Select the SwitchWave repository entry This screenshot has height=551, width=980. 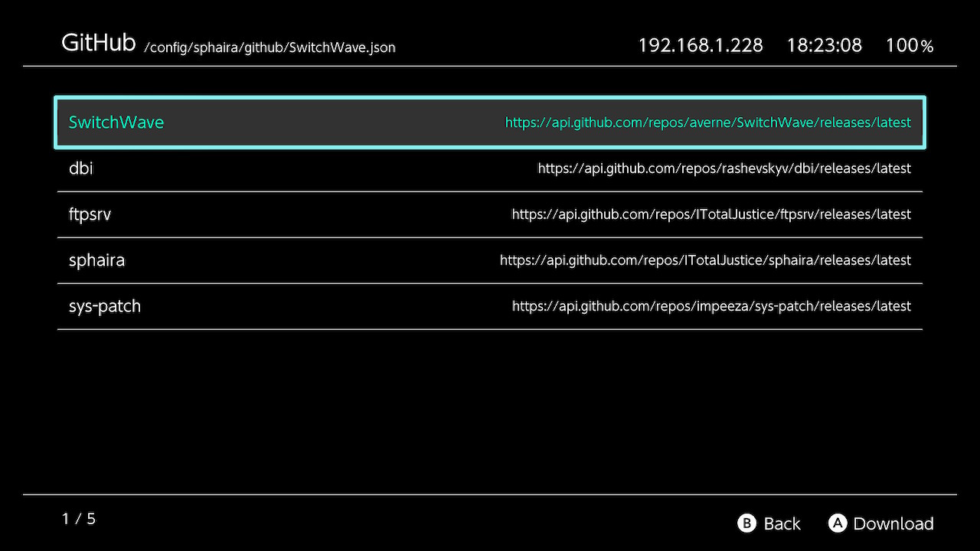tap(490, 122)
